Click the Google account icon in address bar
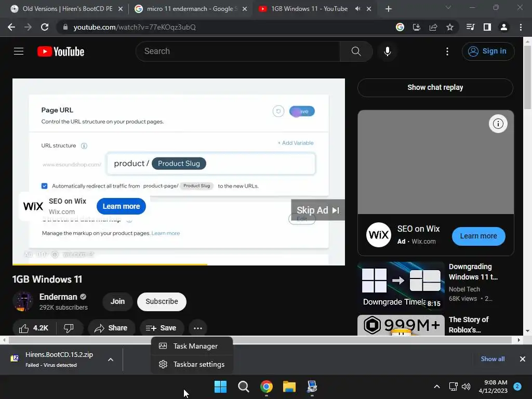Viewport: 532px width, 399px height. [400, 27]
